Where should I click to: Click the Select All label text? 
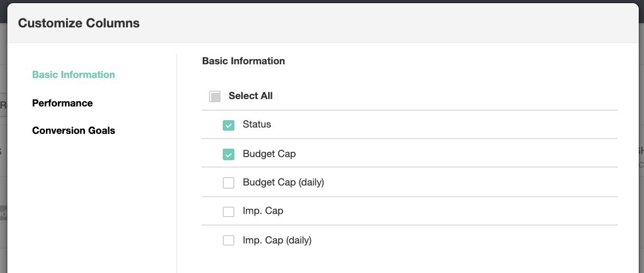coord(250,96)
